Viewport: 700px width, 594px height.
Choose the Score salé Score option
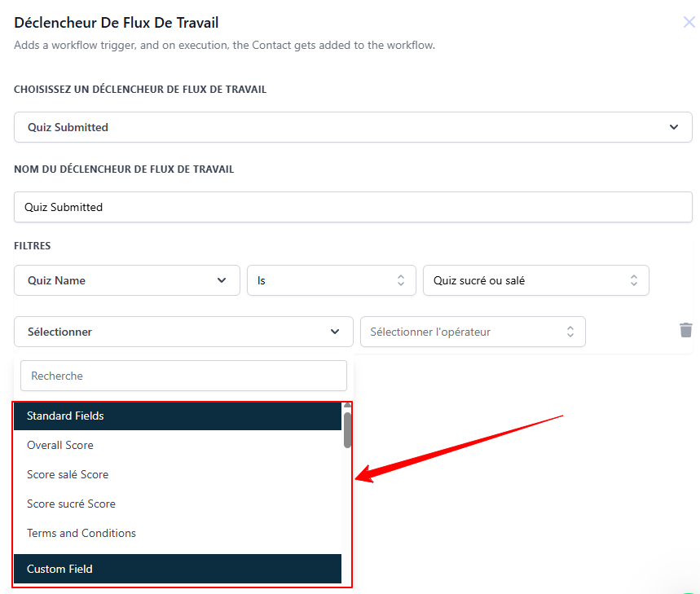[178, 474]
